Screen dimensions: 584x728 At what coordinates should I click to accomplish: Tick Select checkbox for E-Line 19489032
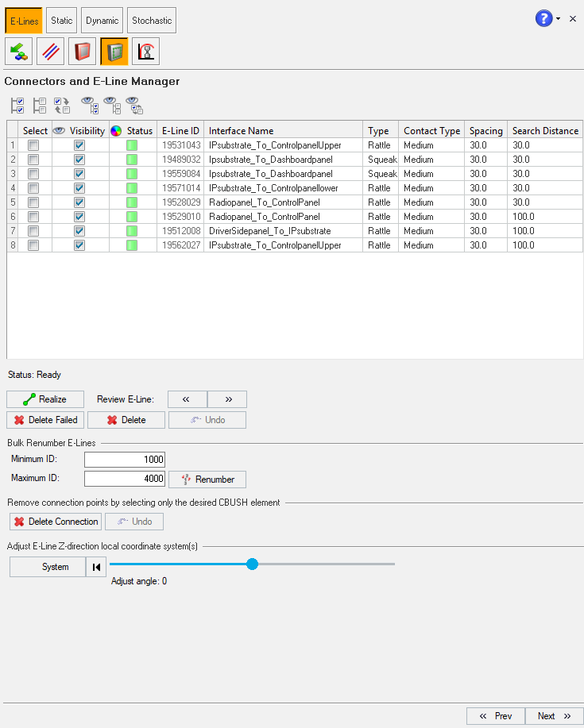pyautogui.click(x=33, y=160)
